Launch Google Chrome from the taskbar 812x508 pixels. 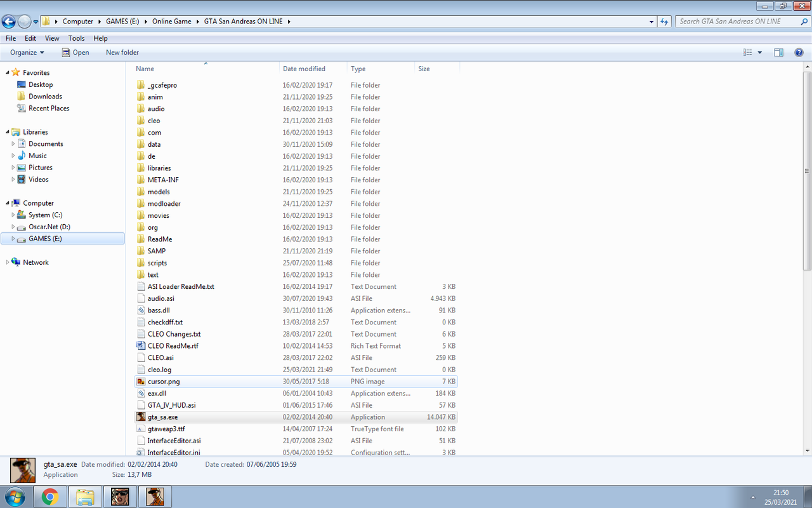[50, 497]
